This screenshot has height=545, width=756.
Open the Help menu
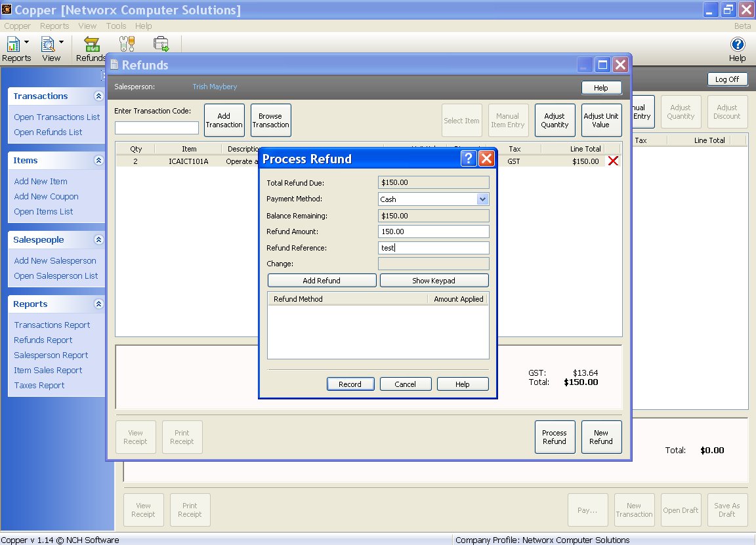pyautogui.click(x=143, y=26)
